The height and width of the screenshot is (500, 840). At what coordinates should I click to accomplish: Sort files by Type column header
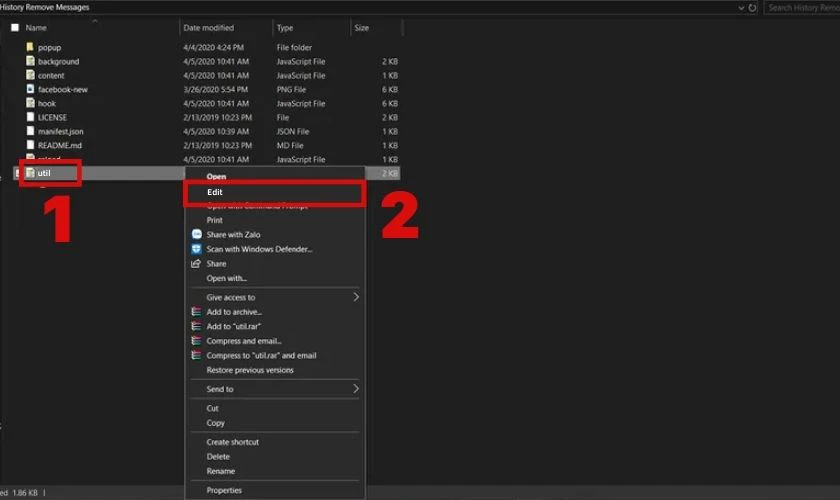click(285, 27)
